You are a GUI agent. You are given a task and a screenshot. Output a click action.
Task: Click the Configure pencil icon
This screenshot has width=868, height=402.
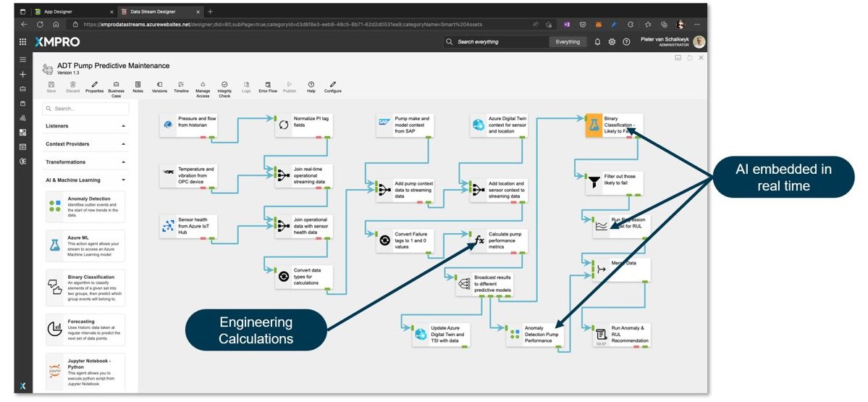coord(333,86)
